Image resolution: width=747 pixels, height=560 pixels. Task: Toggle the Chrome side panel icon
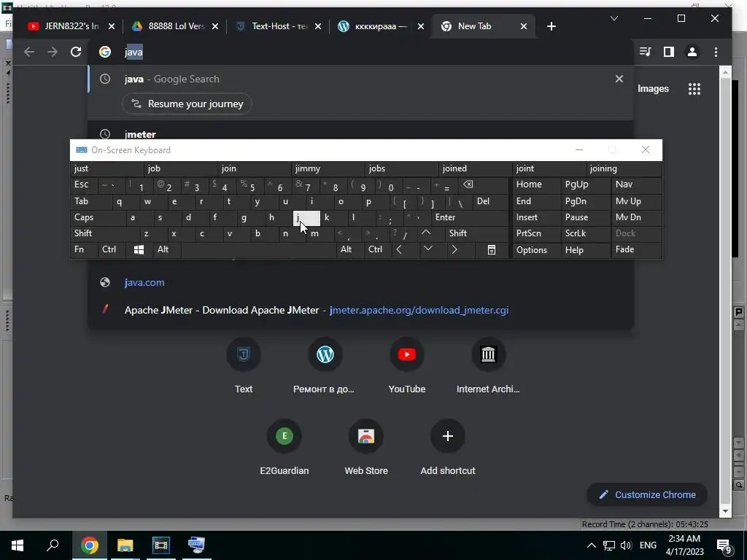tap(668, 52)
